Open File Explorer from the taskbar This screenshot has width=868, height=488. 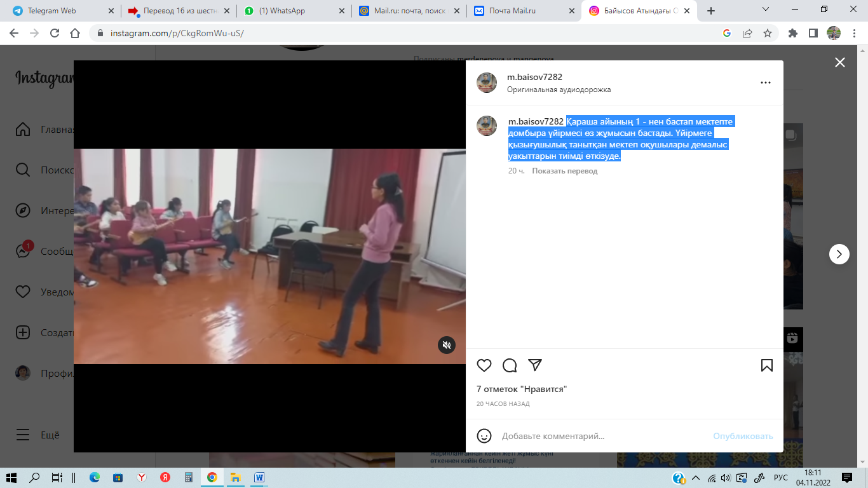click(x=235, y=477)
